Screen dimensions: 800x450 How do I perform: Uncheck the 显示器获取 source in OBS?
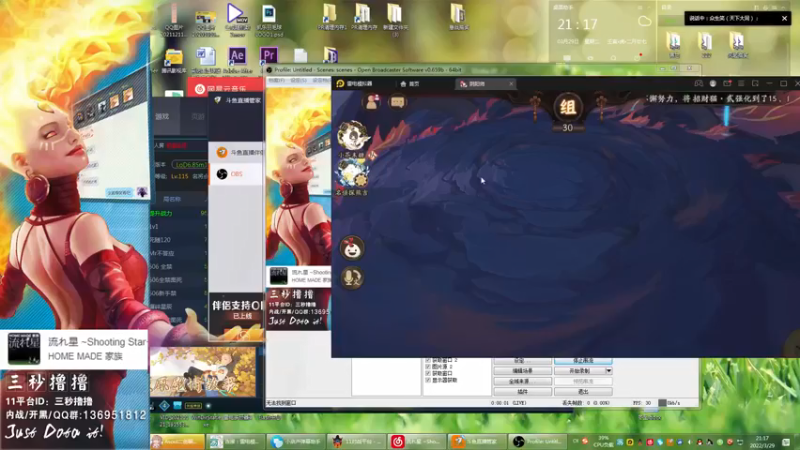point(428,380)
